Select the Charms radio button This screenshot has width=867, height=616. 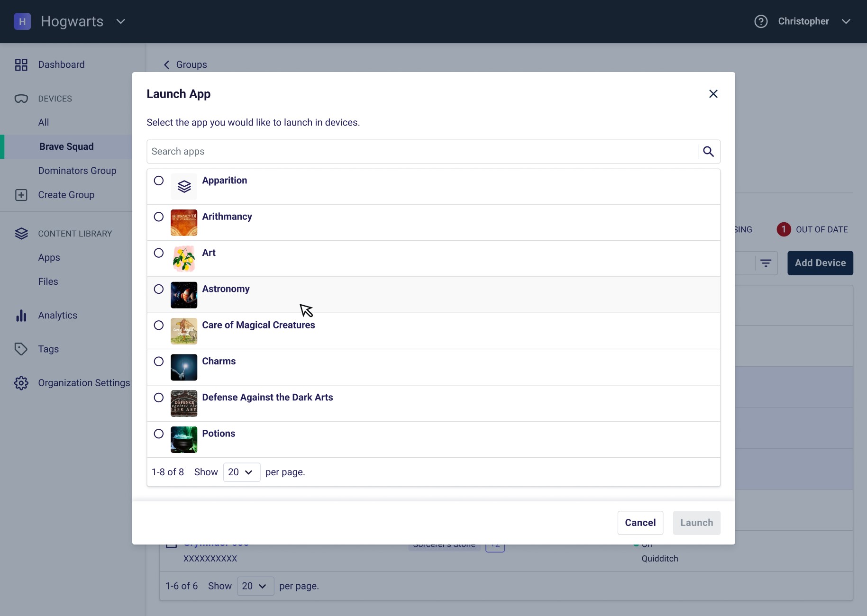pos(159,362)
